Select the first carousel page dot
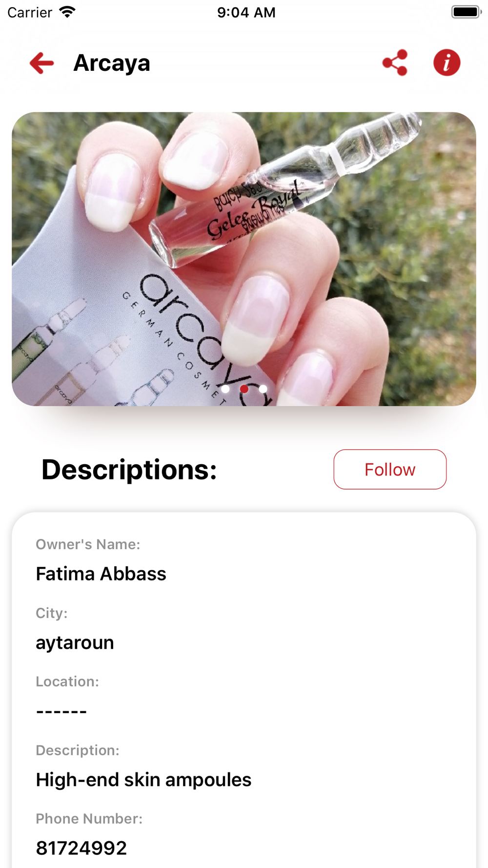This screenshot has width=488, height=868. [x=225, y=389]
